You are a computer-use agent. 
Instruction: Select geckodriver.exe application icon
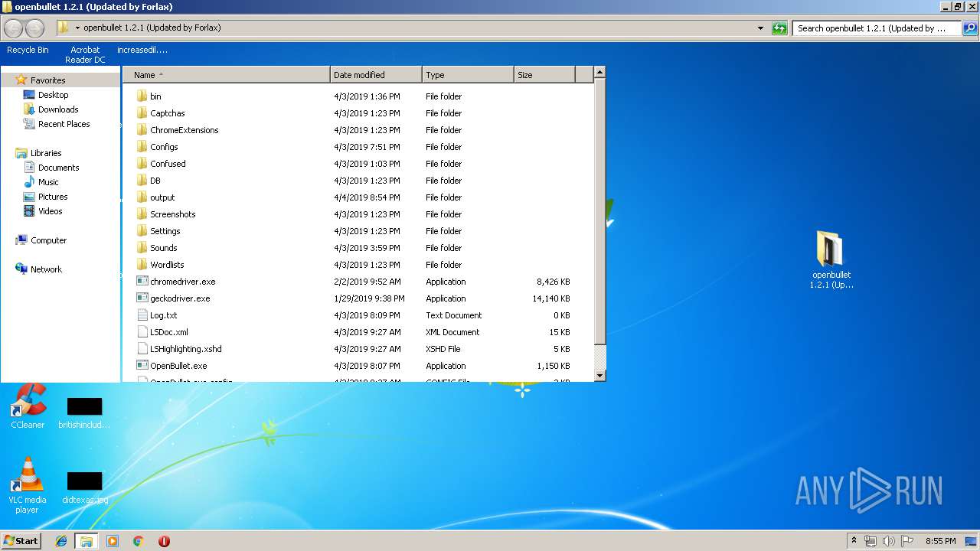[142, 298]
